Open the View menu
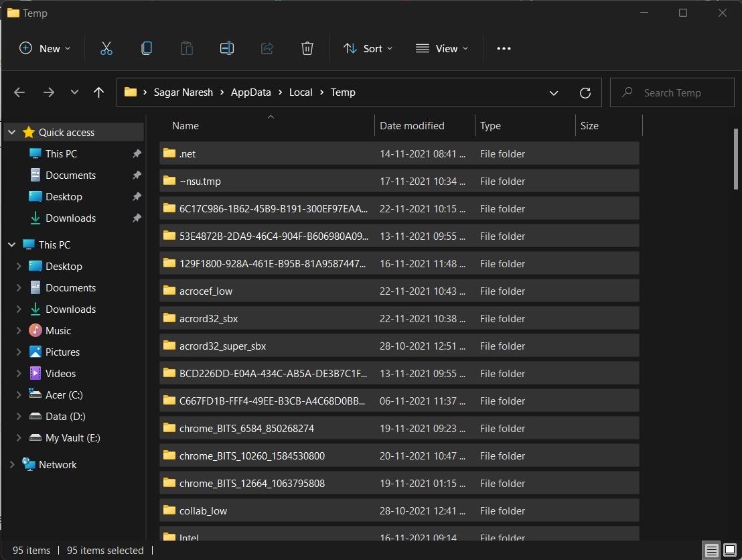The width and height of the screenshot is (742, 560). click(441, 48)
